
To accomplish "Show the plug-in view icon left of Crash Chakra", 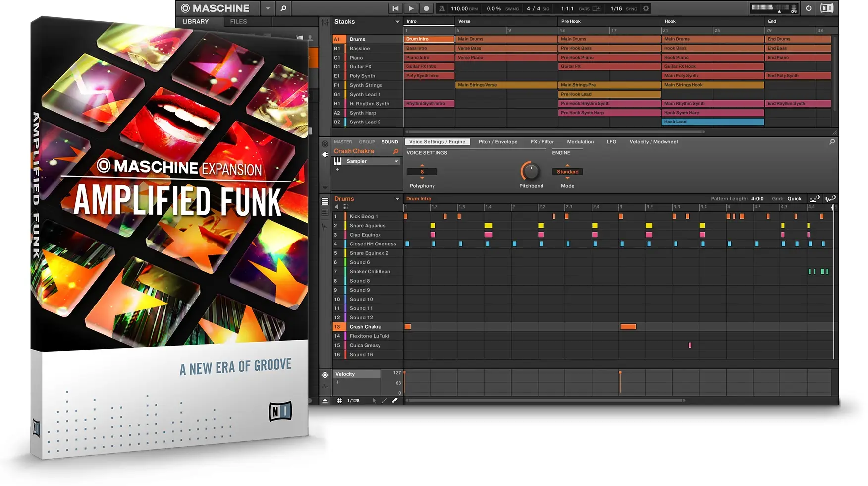I will click(x=325, y=155).
